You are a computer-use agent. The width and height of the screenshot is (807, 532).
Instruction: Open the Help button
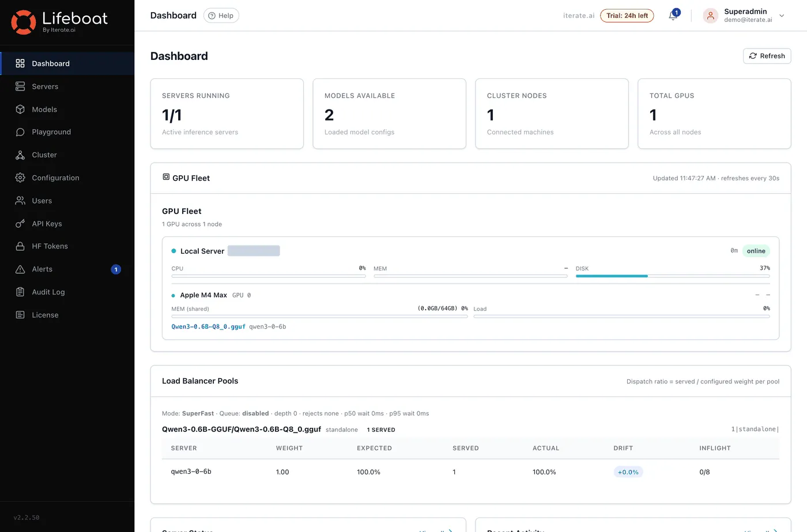tap(221, 16)
